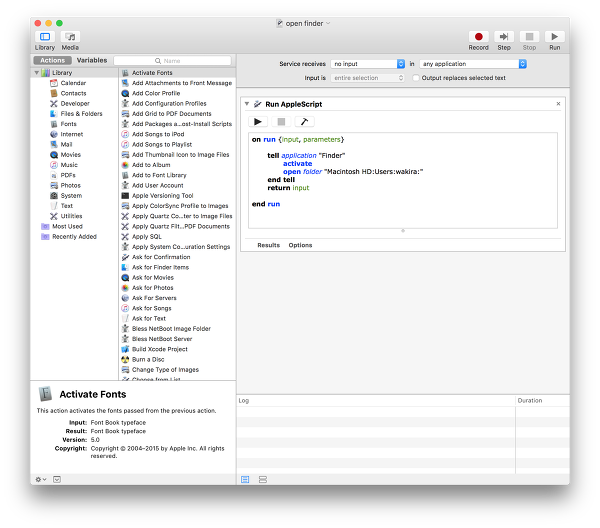The image size is (600, 528).
Task: Compile script with the hammer icon
Action: [304, 122]
